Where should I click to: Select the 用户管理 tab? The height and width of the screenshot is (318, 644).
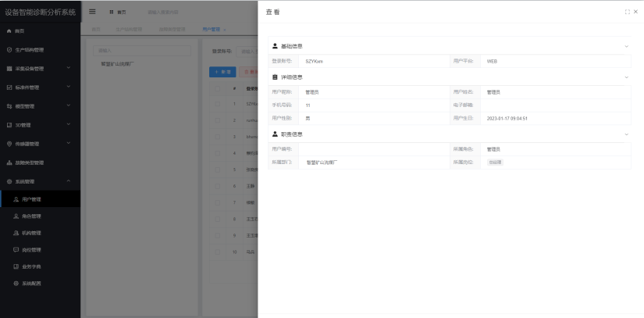point(211,30)
